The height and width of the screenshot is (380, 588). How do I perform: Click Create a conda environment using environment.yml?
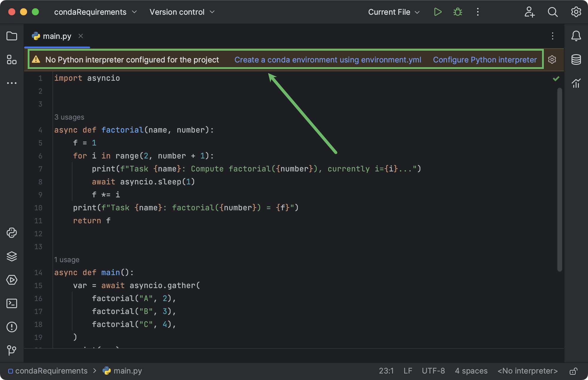click(x=328, y=60)
